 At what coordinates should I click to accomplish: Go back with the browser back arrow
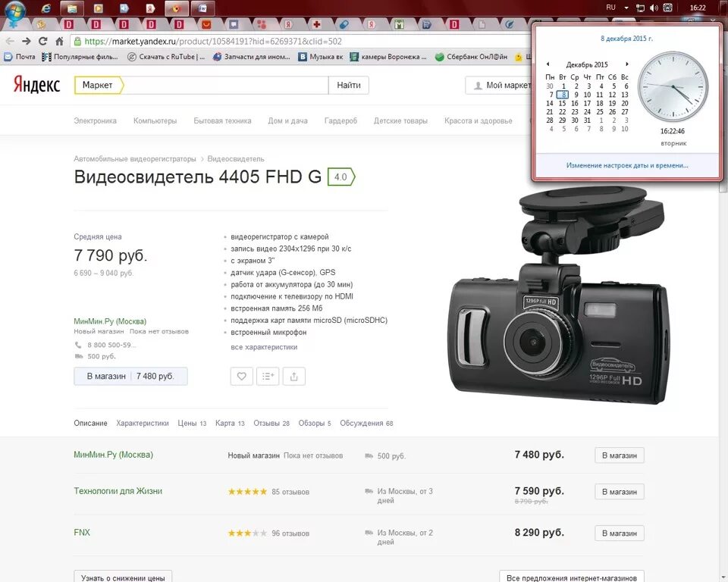pyautogui.click(x=10, y=42)
